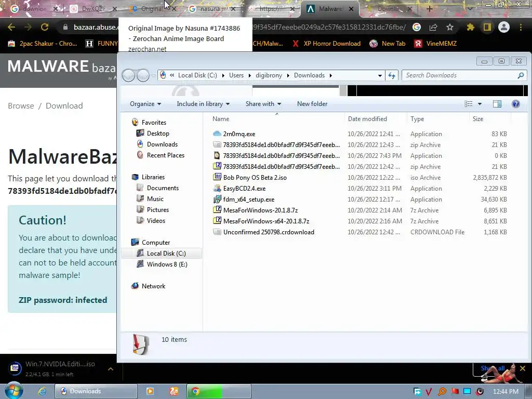Click the Chrome profile avatar
532x399 pixels.
[504, 27]
